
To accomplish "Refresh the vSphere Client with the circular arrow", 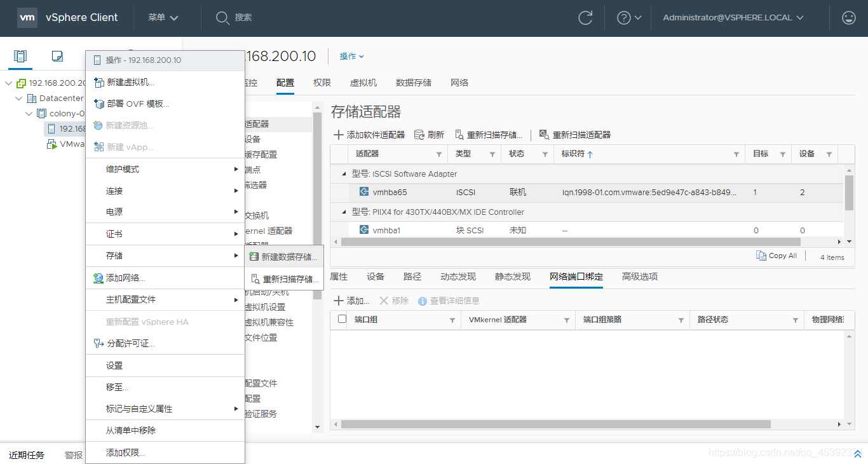I will (585, 18).
